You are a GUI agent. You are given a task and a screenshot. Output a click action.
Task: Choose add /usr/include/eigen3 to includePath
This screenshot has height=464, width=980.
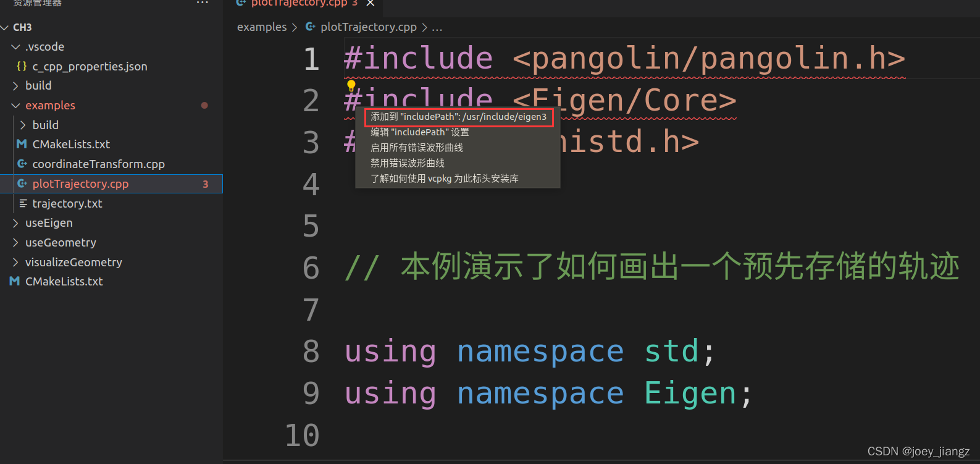[458, 117]
